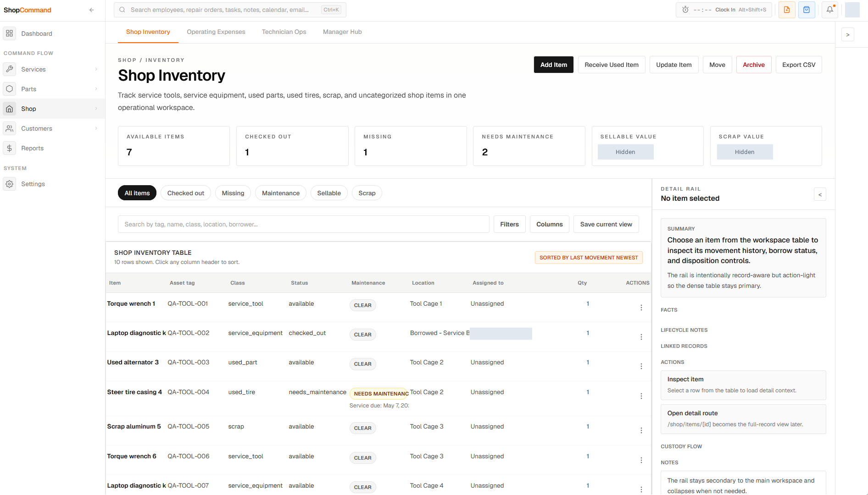868x495 pixels.
Task: Open the Columns chooser
Action: point(549,224)
